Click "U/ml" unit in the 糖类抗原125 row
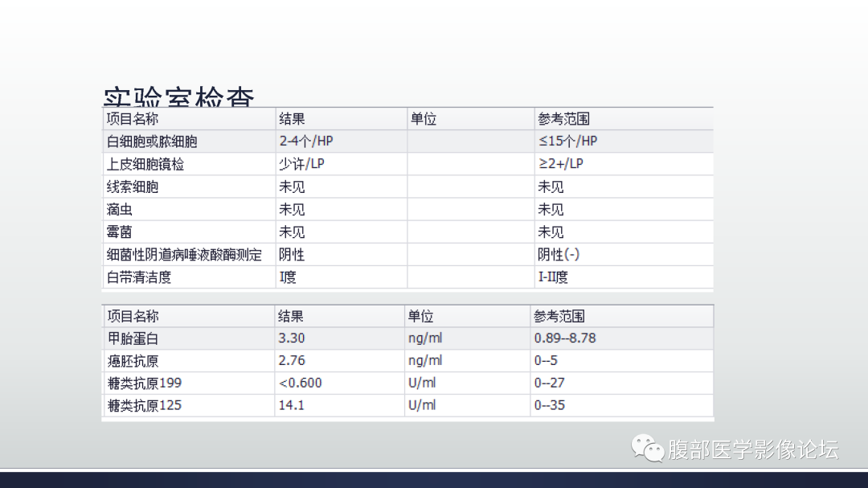The height and width of the screenshot is (488, 868). (423, 405)
